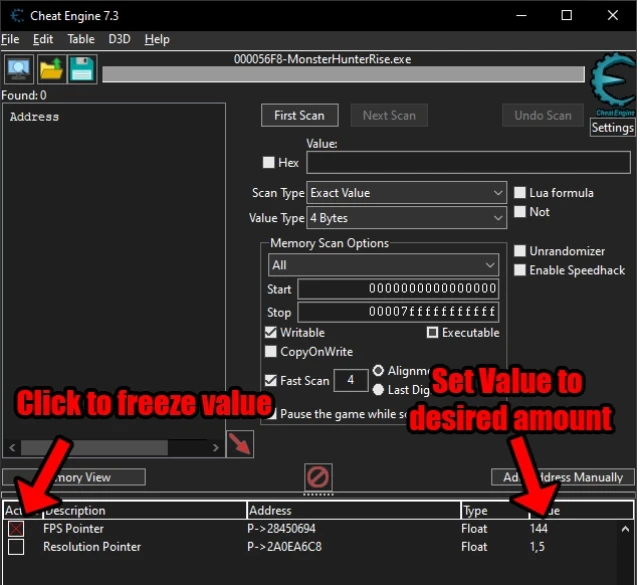
Task: Uncheck the Writable checkbox
Action: (271, 332)
